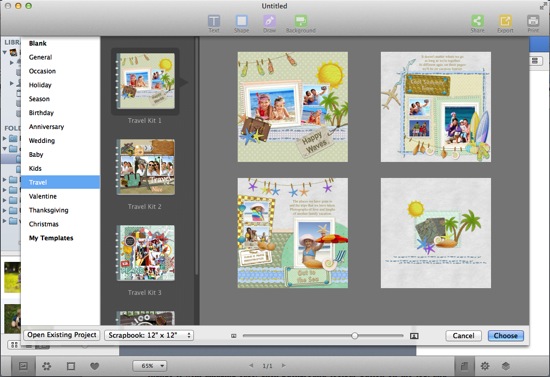The width and height of the screenshot is (550, 377).
Task: Select the Wedding template category
Action: click(x=60, y=141)
